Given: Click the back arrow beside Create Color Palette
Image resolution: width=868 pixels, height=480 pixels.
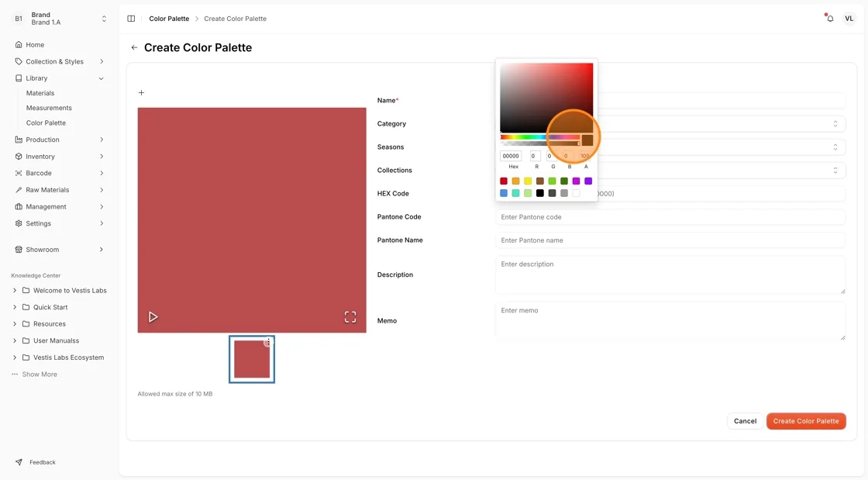Looking at the screenshot, I should 134,47.
